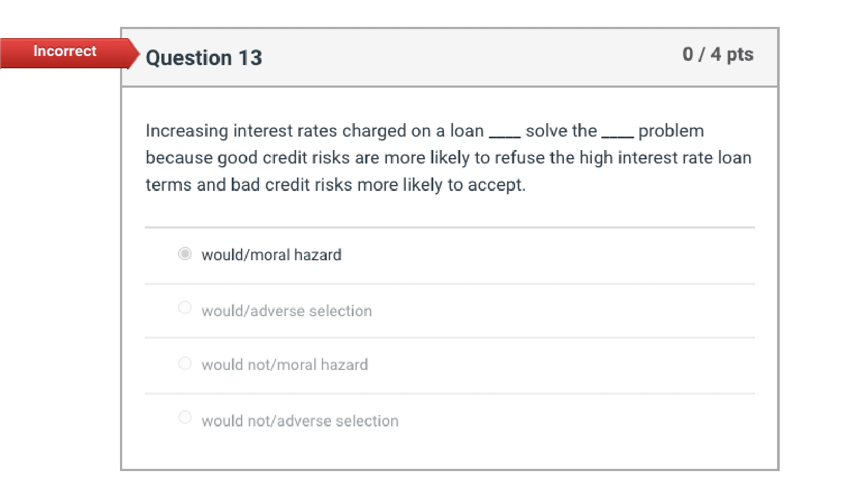Click the would/moral hazard answer text
The width and height of the screenshot is (868, 499).
[271, 255]
